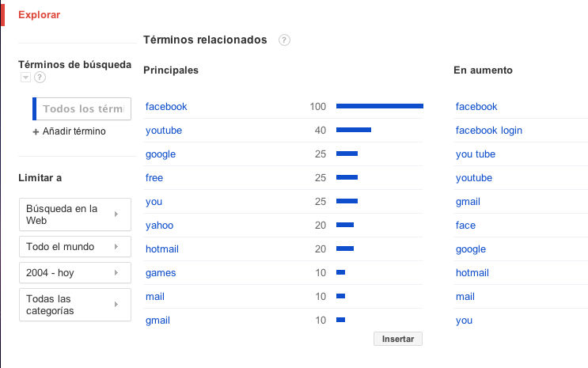Expand the Todo el mundo region filter
The height and width of the screenshot is (368, 588).
pos(74,247)
